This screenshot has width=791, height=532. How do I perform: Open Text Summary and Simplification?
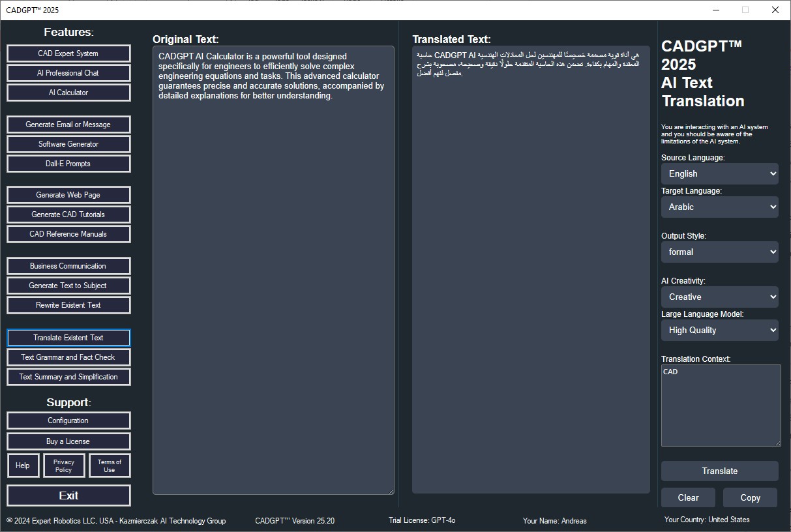[68, 377]
